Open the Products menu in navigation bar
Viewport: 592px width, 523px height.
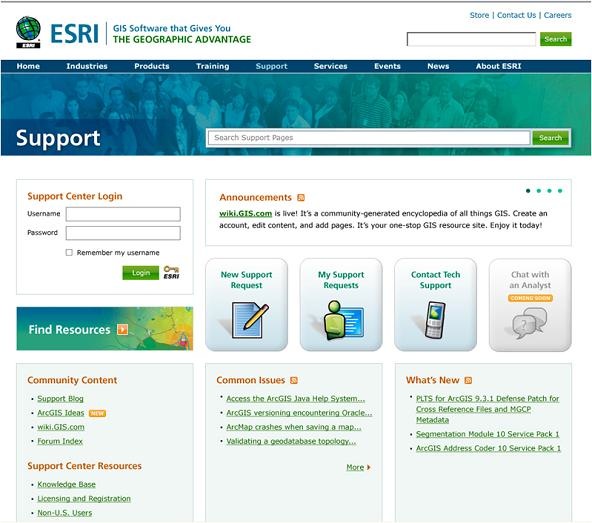152,66
